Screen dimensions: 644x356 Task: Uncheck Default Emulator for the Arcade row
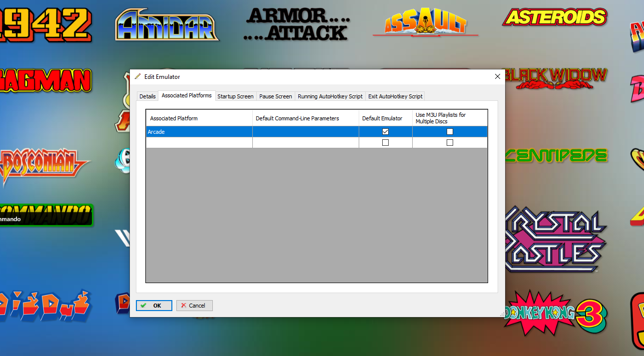[x=385, y=132]
